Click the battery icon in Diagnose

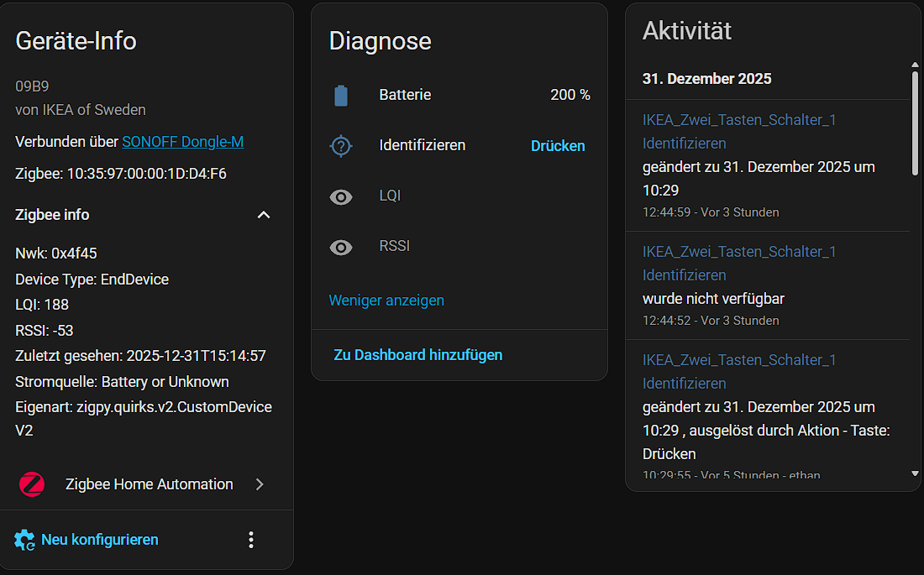340,96
